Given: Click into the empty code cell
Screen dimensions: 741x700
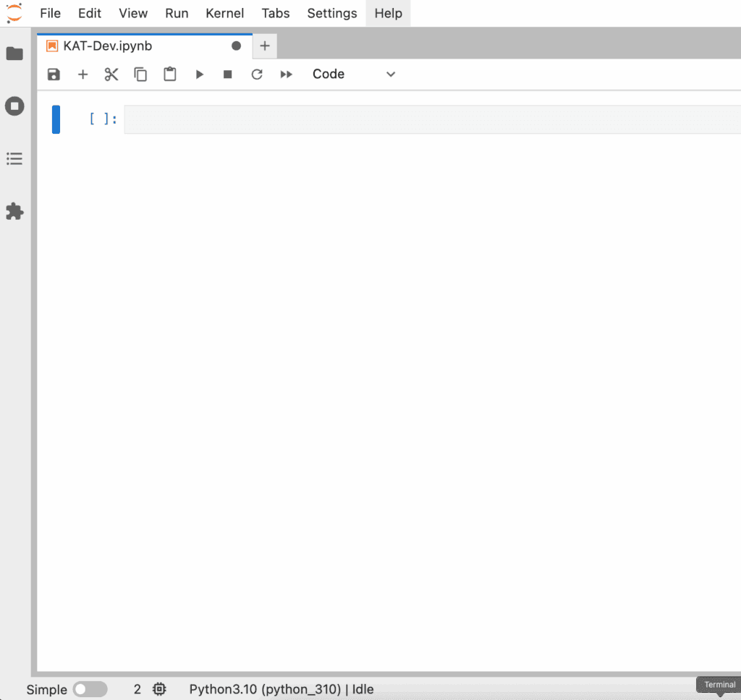Looking at the screenshot, I should (431, 119).
